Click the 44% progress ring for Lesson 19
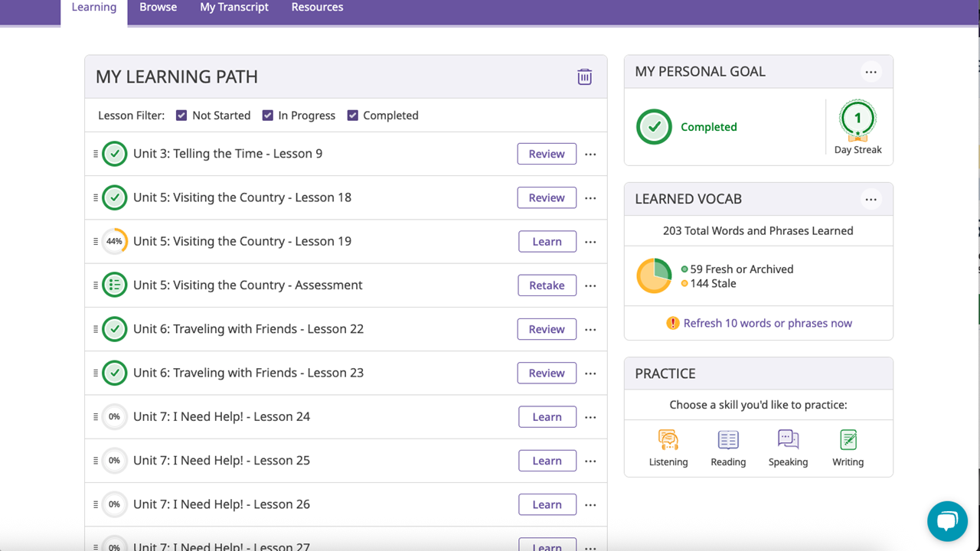980x551 pixels. click(x=114, y=241)
